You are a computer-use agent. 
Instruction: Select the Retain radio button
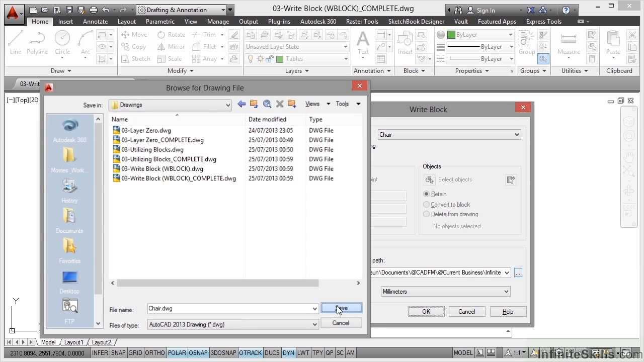pyautogui.click(x=427, y=194)
